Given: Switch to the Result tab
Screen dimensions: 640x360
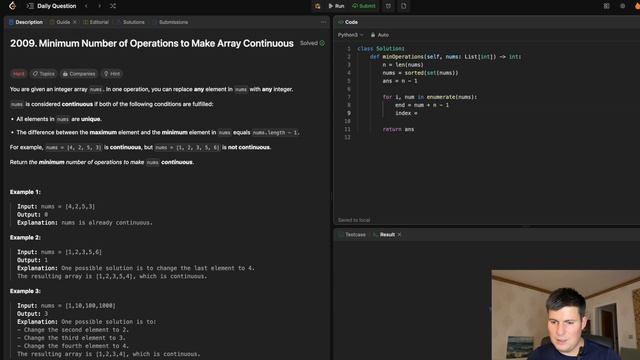Looking at the screenshot, I should click(x=384, y=235).
